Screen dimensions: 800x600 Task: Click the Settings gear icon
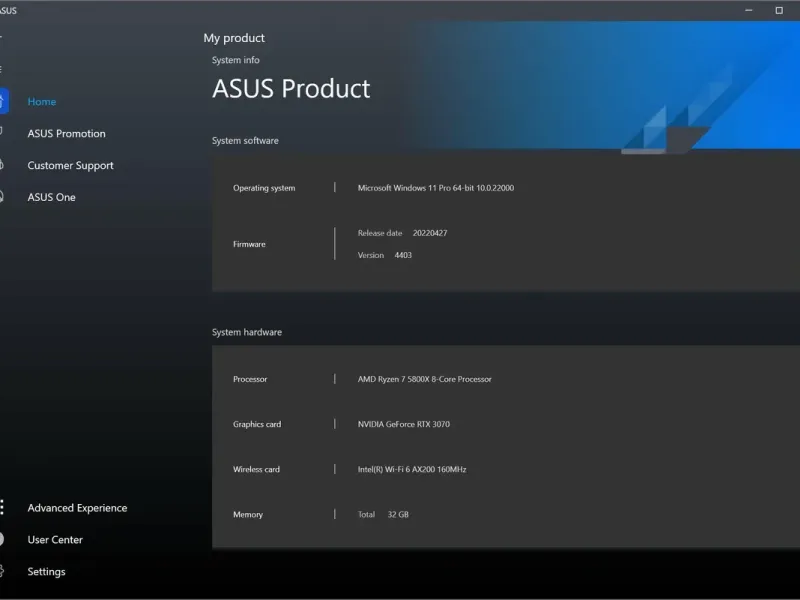[2, 571]
